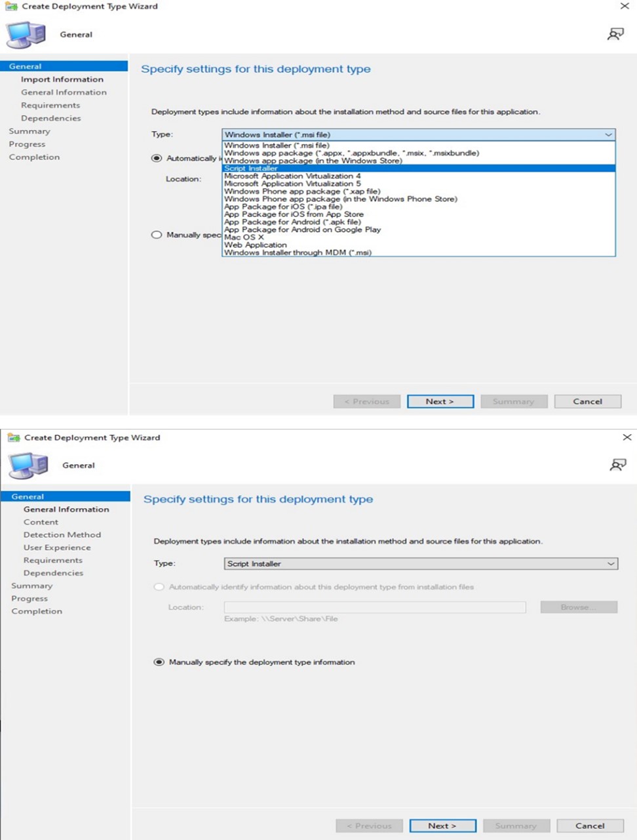Click the feedback icon in the lower wizard
This screenshot has height=840, width=637.
pos(617,464)
